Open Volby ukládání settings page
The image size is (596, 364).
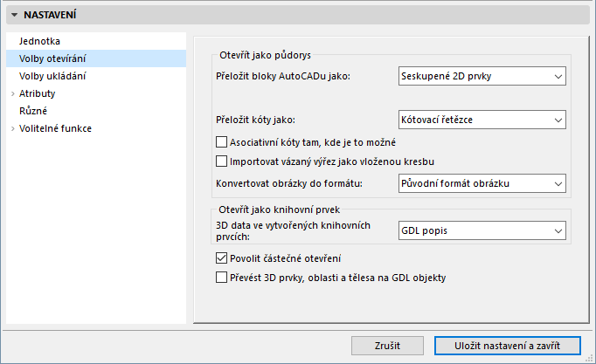(52, 76)
